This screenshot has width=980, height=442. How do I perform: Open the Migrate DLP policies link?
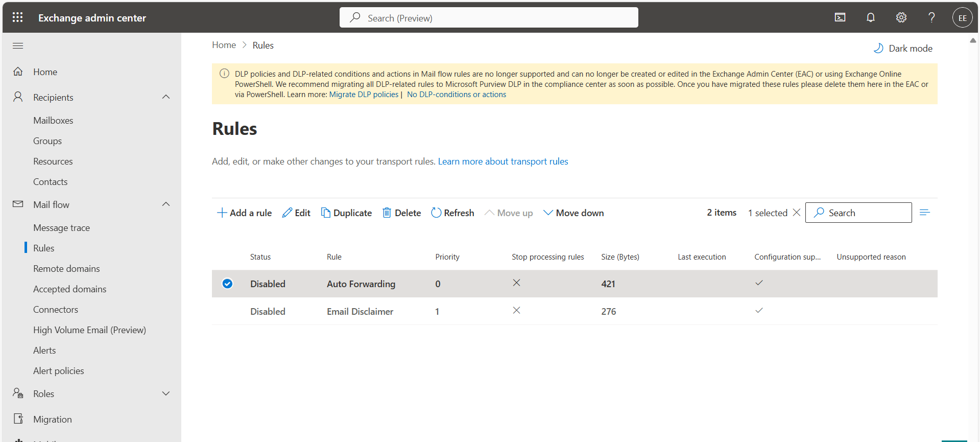coord(364,95)
